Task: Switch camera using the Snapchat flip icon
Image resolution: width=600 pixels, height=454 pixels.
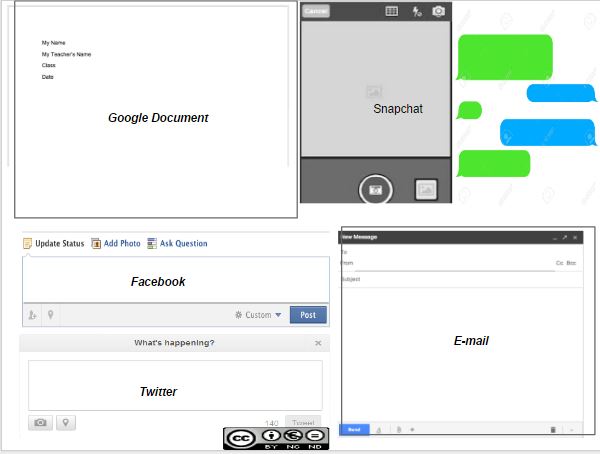Action: pos(438,11)
